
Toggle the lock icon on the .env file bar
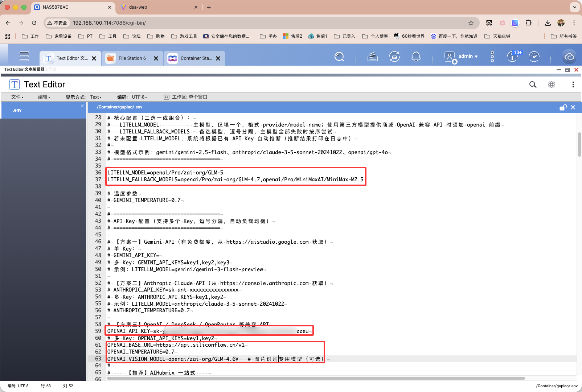click(x=563, y=107)
